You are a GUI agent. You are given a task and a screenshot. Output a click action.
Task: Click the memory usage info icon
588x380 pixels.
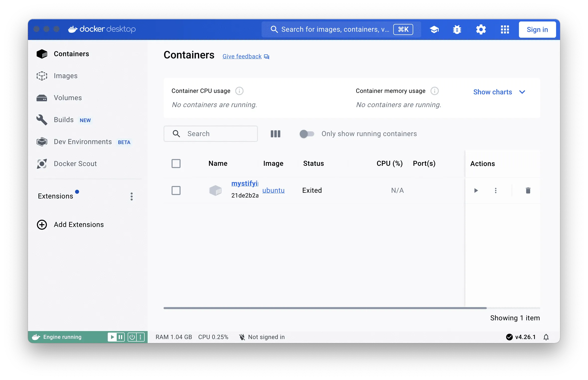[x=434, y=91]
